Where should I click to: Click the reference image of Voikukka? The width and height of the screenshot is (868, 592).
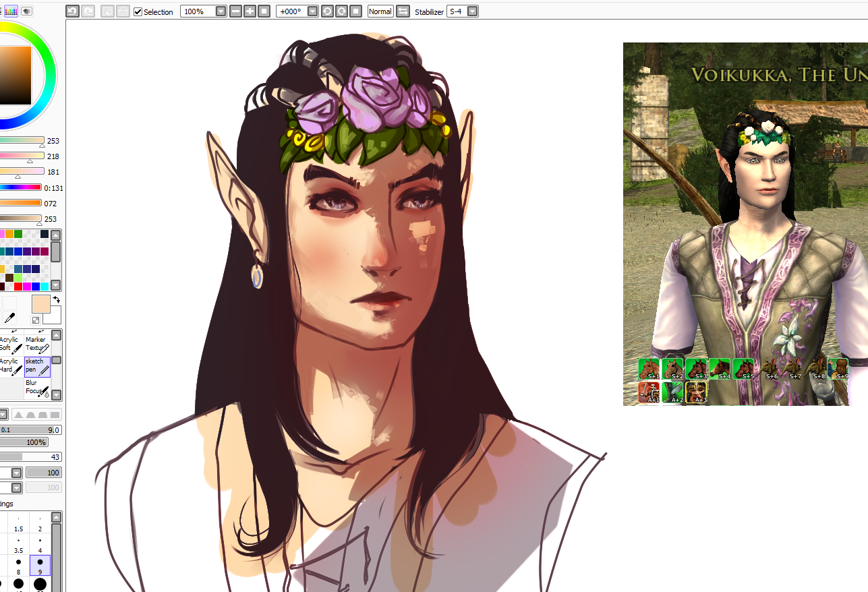745,224
